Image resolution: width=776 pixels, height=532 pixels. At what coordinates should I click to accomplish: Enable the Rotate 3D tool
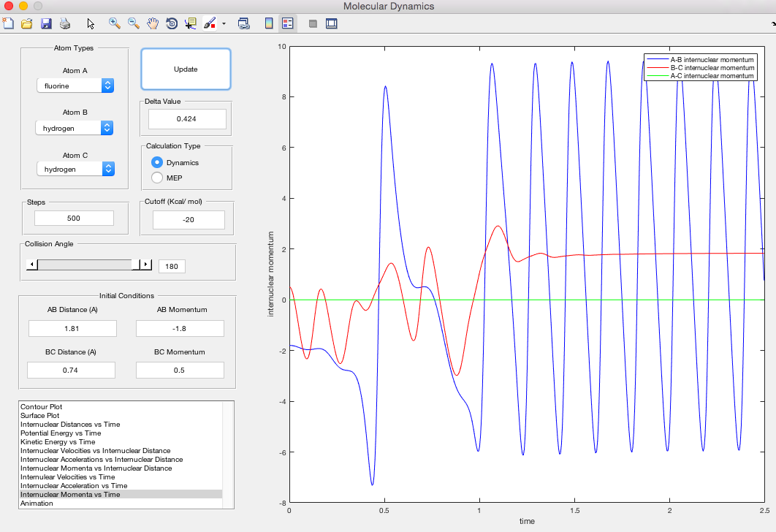click(172, 23)
